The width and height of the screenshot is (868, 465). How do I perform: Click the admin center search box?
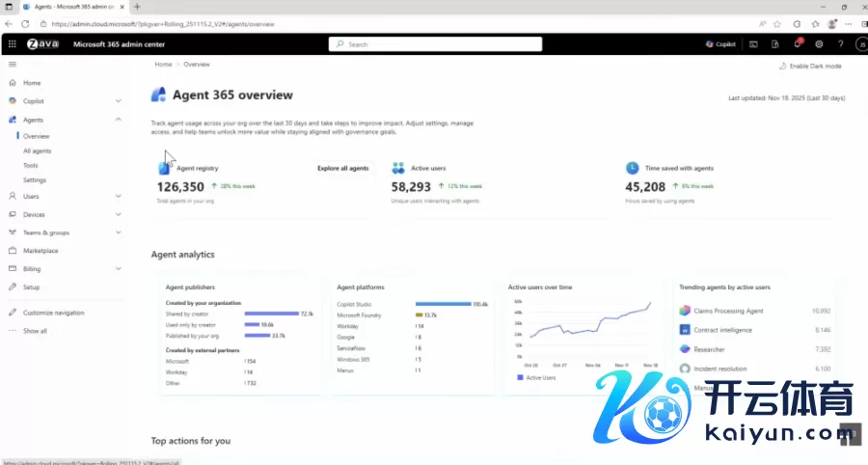(x=434, y=44)
